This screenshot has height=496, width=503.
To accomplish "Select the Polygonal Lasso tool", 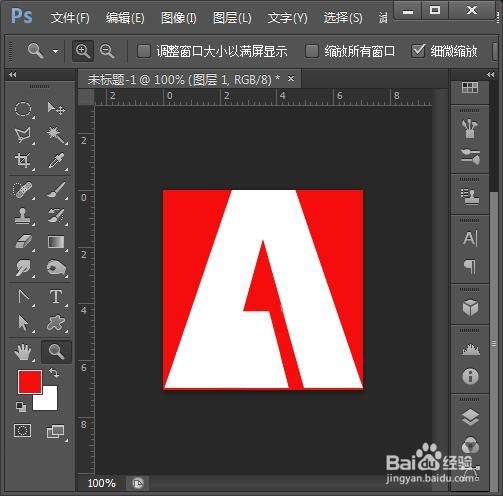I will tap(23, 135).
